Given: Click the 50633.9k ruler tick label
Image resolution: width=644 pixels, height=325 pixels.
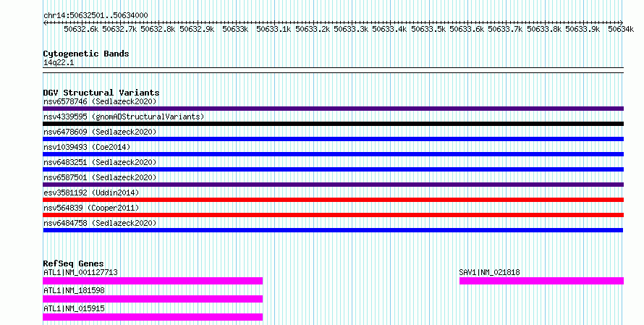Looking at the screenshot, I should [582, 29].
